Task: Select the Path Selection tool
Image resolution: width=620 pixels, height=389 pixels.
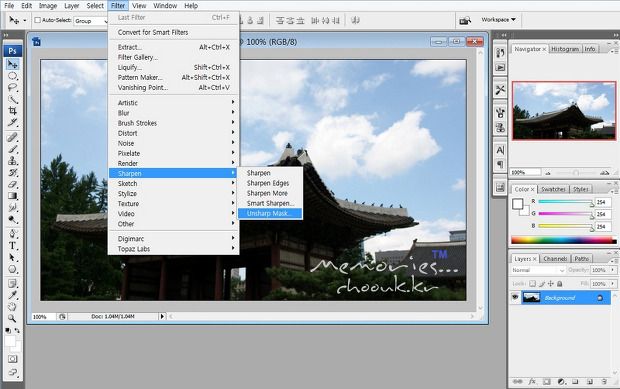Action: (x=13, y=257)
